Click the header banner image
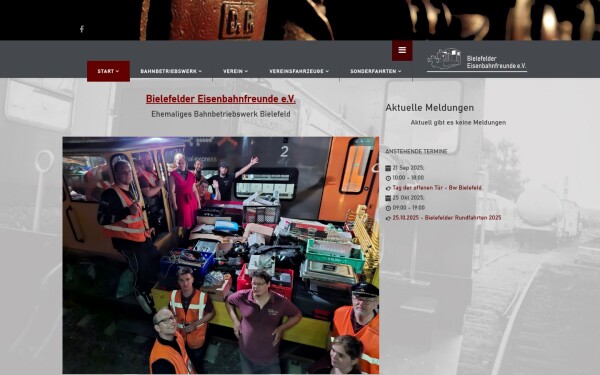Image resolution: width=600 pixels, height=375 pixels. (300, 20)
